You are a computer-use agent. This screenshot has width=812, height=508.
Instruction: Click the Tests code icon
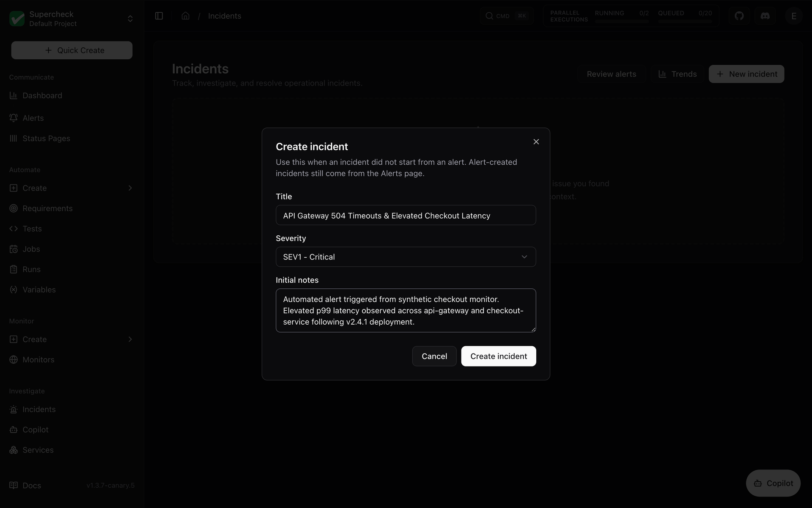coord(14,229)
